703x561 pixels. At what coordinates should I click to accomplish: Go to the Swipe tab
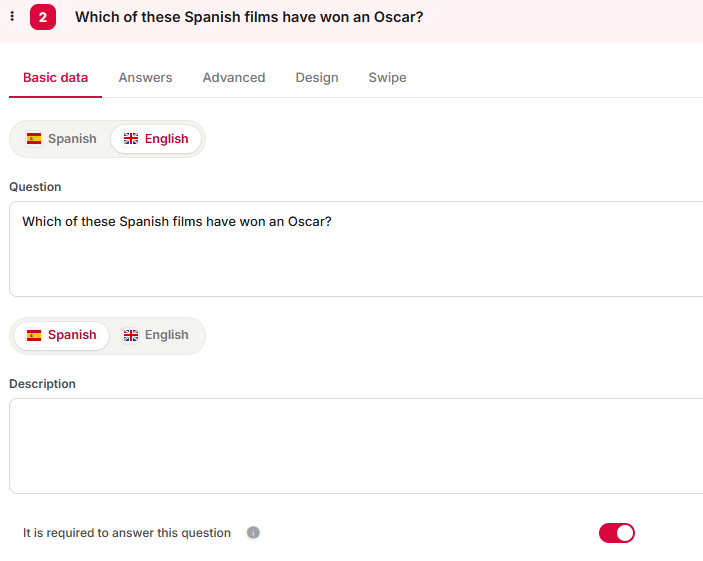click(387, 78)
